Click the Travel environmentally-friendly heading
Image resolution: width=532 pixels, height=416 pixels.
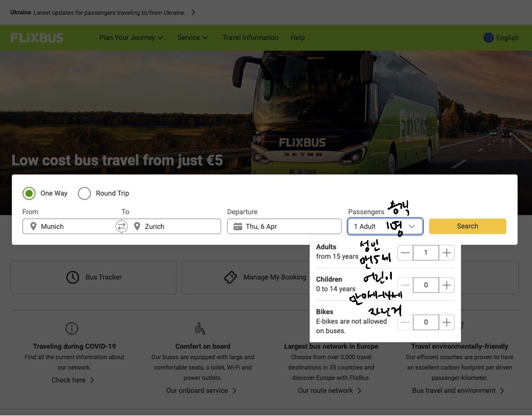[x=459, y=346]
